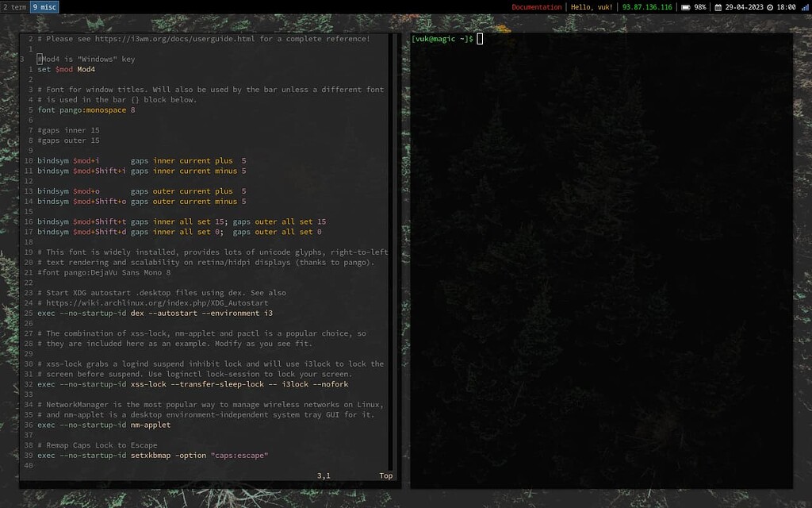Click the 3,1 cursor position indicator

click(324, 475)
